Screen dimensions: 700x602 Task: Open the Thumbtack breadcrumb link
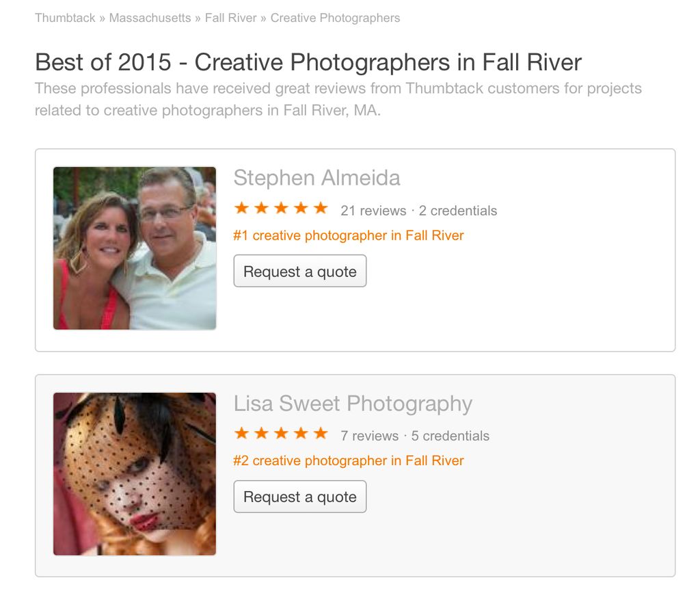66,18
